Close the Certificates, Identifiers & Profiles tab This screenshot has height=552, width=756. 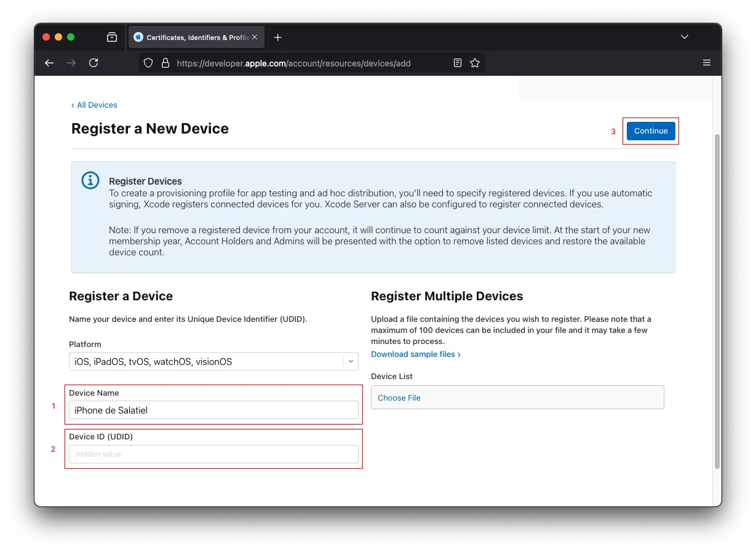255,38
